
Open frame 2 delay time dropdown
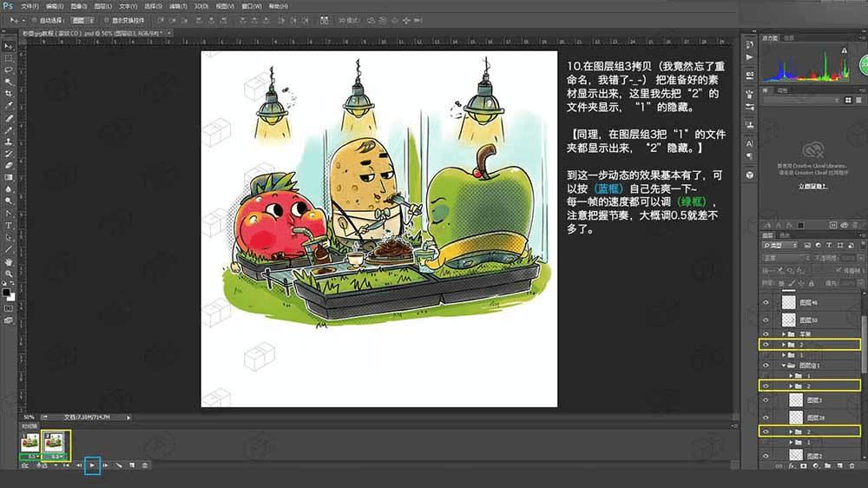(56, 457)
